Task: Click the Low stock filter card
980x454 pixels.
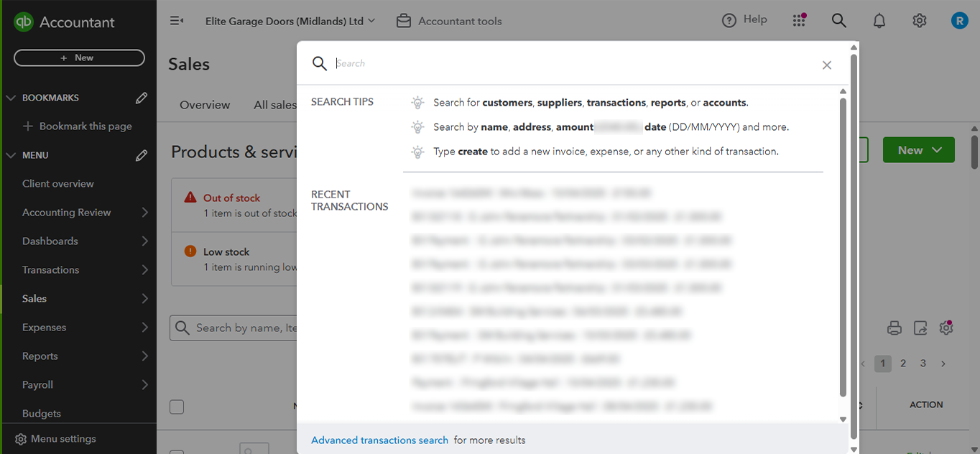Action: click(x=234, y=259)
